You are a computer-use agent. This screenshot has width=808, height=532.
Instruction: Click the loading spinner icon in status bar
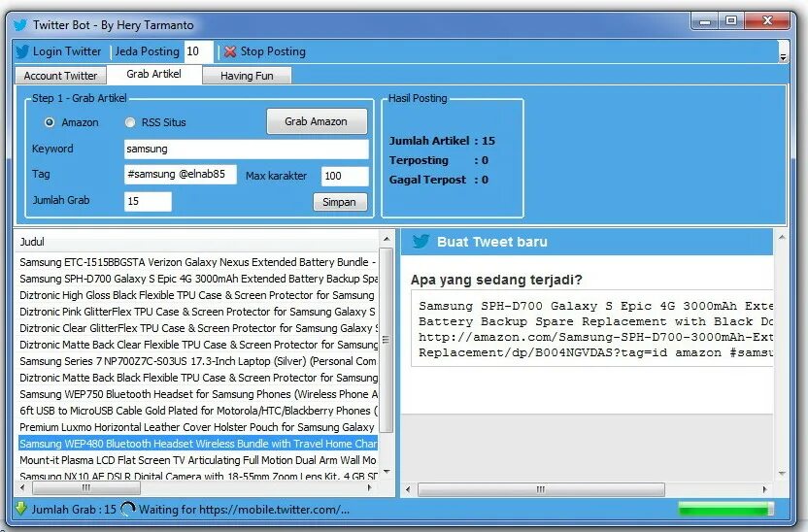click(x=127, y=509)
